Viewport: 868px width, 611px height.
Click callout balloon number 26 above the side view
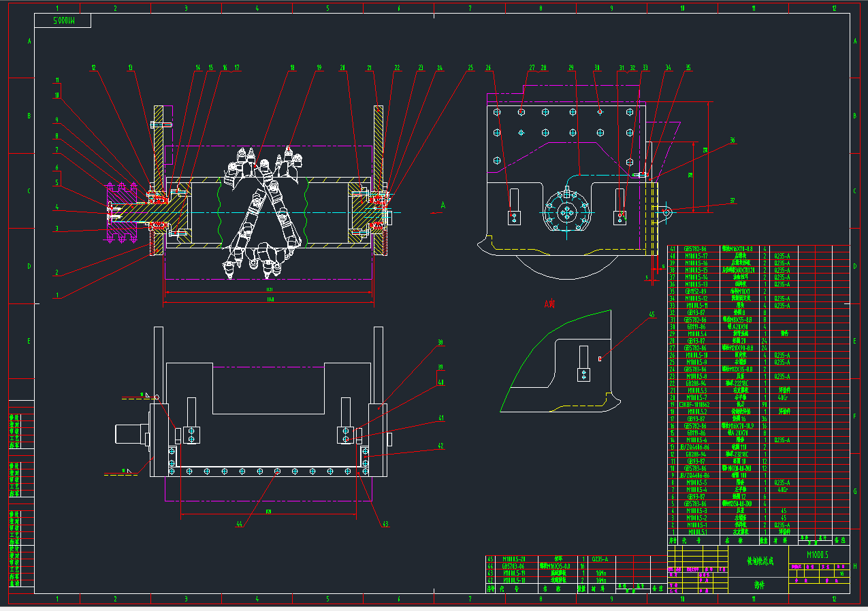point(488,67)
